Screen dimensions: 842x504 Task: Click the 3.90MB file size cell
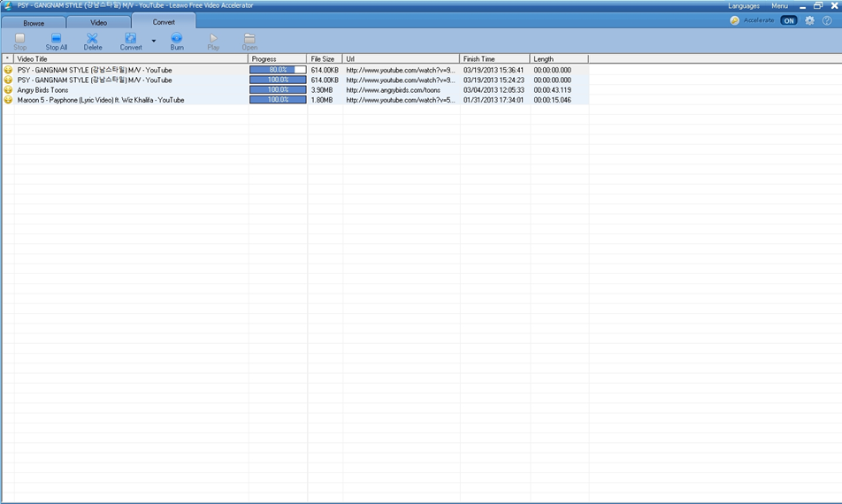point(322,90)
